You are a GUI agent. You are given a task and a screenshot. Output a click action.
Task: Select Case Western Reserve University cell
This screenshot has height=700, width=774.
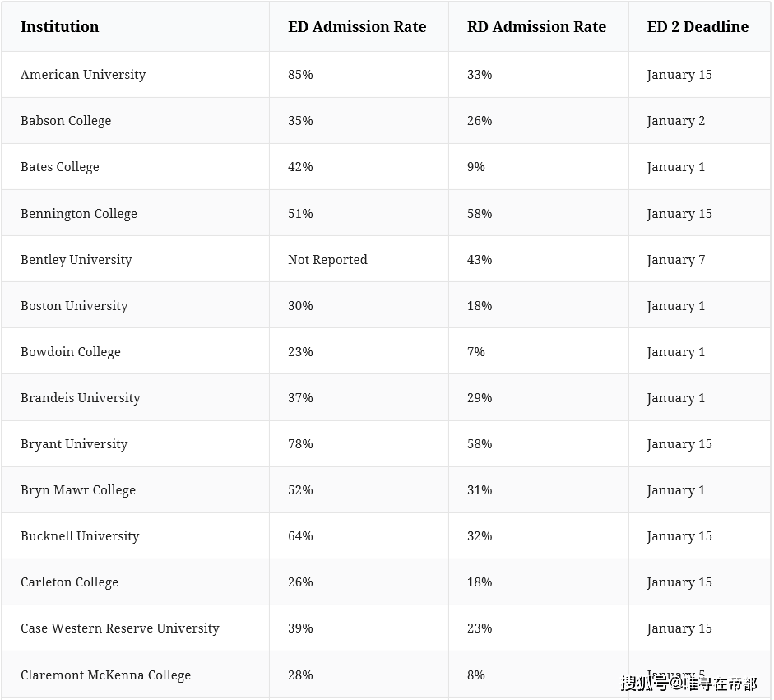[120, 628]
